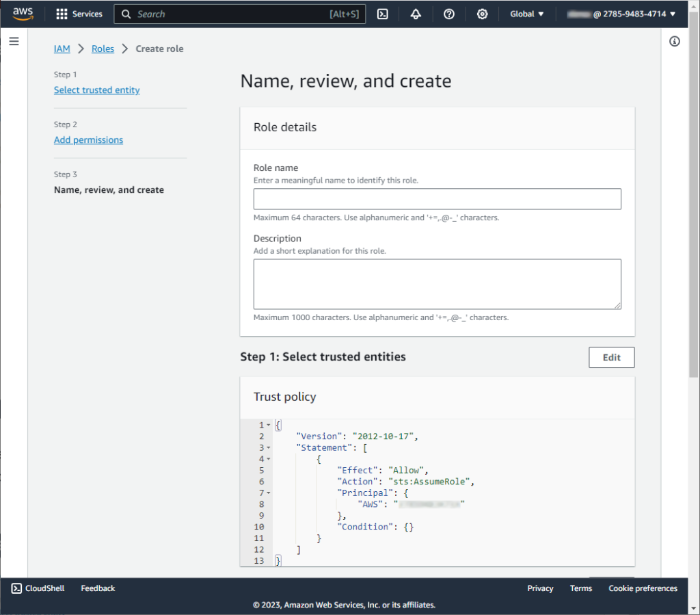The height and width of the screenshot is (615, 700).
Task: Open Privacy link in footer
Action: [x=540, y=588]
